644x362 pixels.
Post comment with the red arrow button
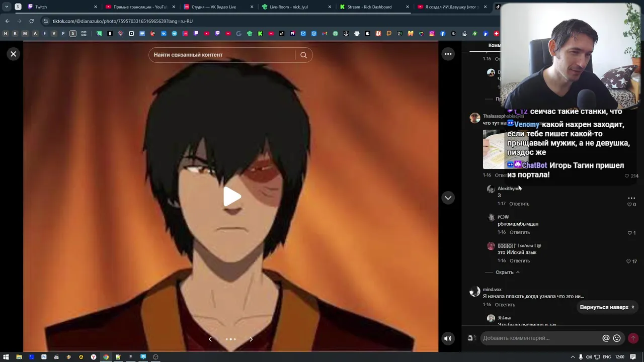point(633,338)
